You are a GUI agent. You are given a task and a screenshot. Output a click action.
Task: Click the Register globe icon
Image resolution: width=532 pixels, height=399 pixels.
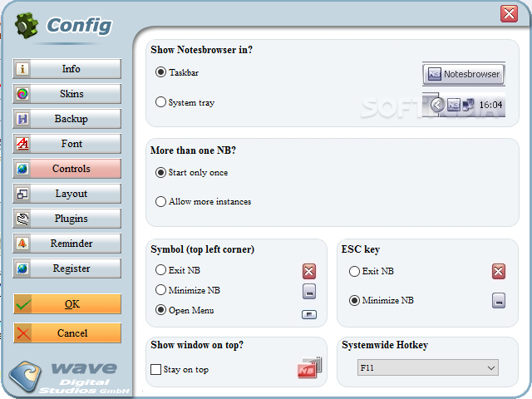click(x=22, y=268)
